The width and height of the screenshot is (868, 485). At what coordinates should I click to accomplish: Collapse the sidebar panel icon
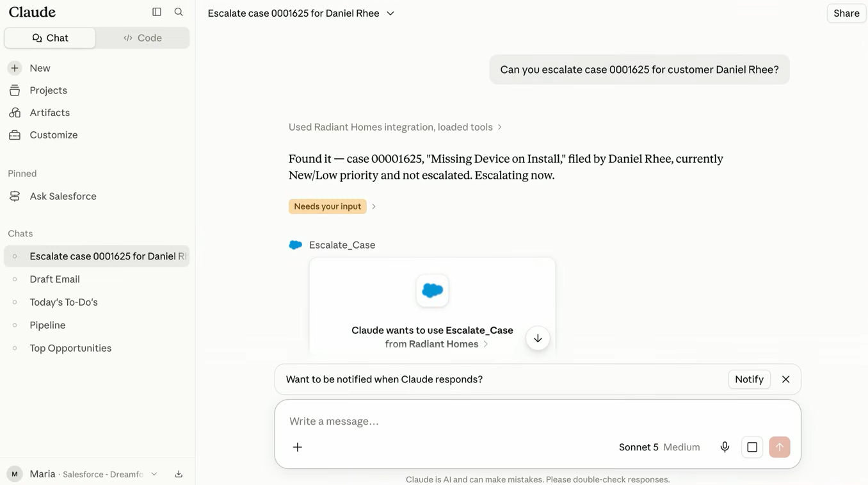[x=157, y=12]
